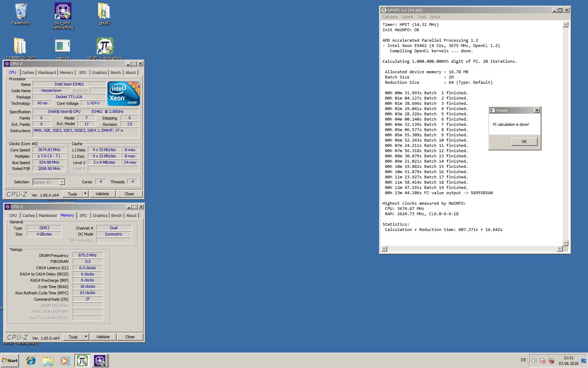Click GPUPI vertical scrollbar up arrow
The height and width of the screenshot is (368, 588).
click(565, 25)
